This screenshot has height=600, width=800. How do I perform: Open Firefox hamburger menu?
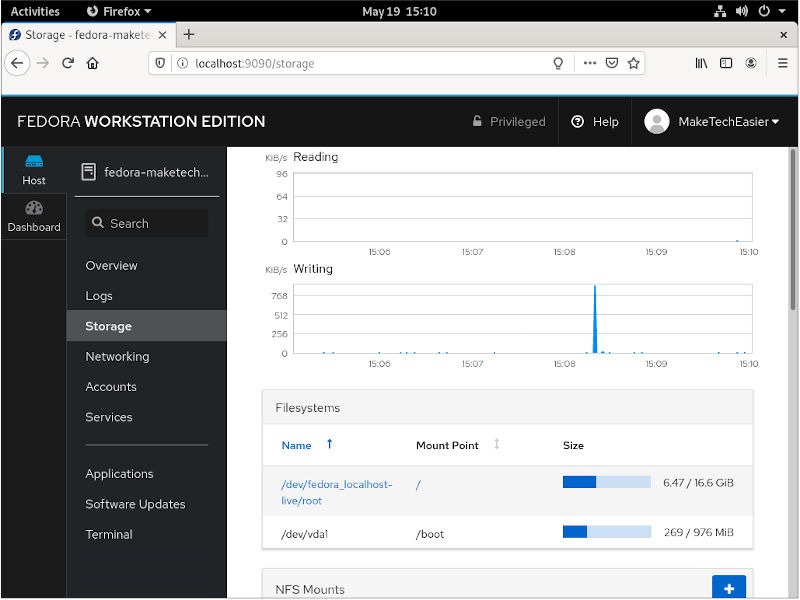point(780,63)
